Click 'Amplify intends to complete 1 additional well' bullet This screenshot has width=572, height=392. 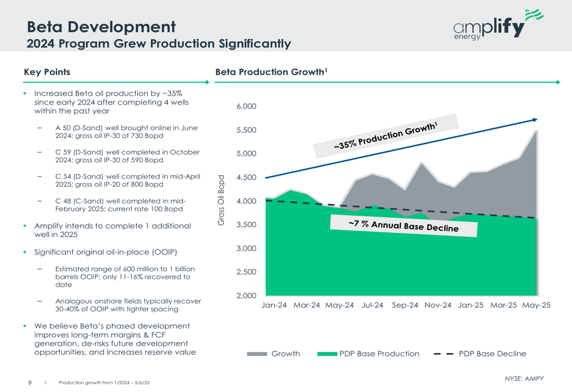click(112, 230)
